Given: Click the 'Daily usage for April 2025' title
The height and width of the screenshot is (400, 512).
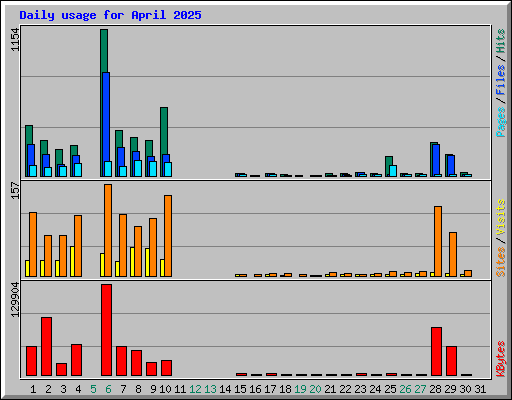Looking at the screenshot, I should click(110, 15).
